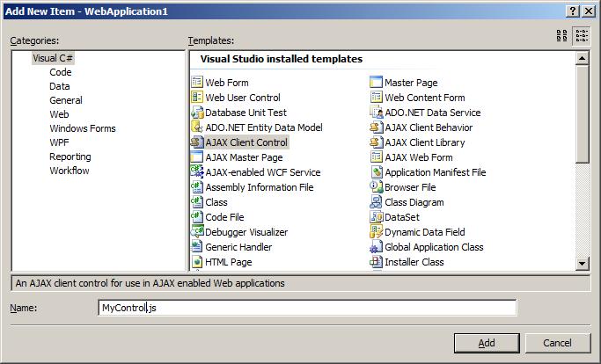Select the AJAX Web Form label
Screen dimensions: 601x364
[x=419, y=157]
